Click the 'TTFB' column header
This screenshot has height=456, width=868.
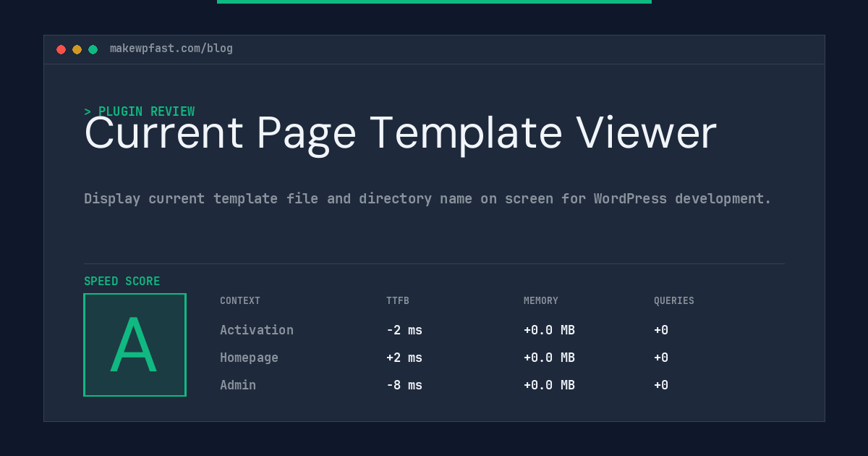pos(398,301)
